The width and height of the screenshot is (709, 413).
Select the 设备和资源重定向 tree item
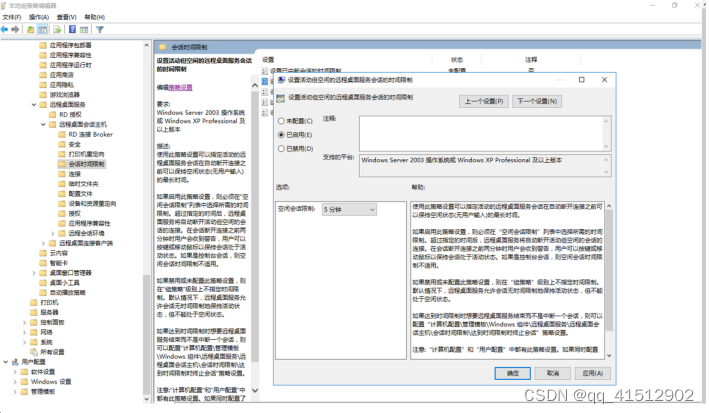[x=92, y=204]
